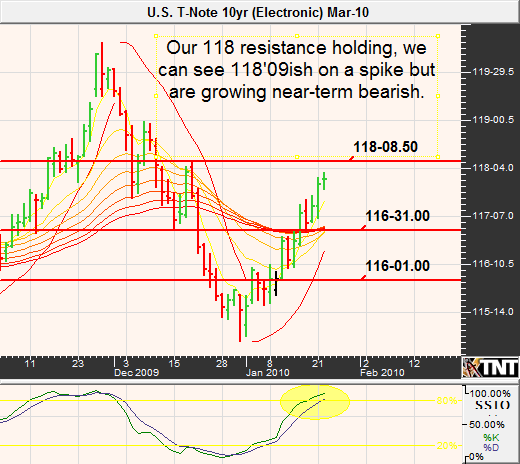Click the yellow highlighted ellipse on stochastic
Viewport: 520px width, 464px height.
tap(315, 402)
